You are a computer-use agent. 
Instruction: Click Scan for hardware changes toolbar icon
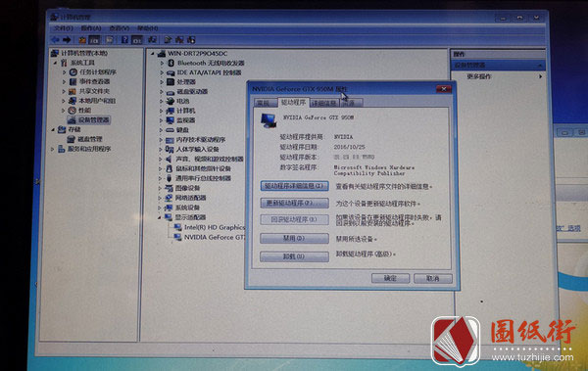pyautogui.click(x=152, y=39)
